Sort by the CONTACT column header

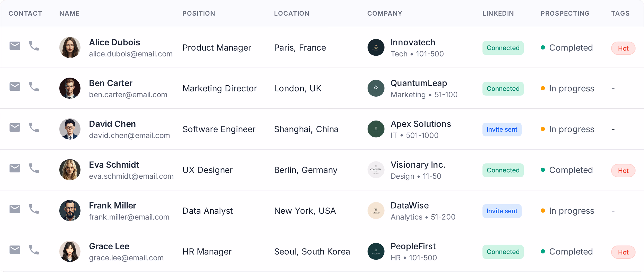pyautogui.click(x=25, y=14)
